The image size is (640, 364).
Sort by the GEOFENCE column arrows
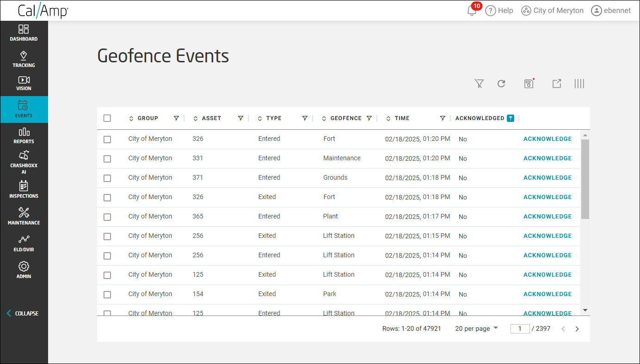324,119
